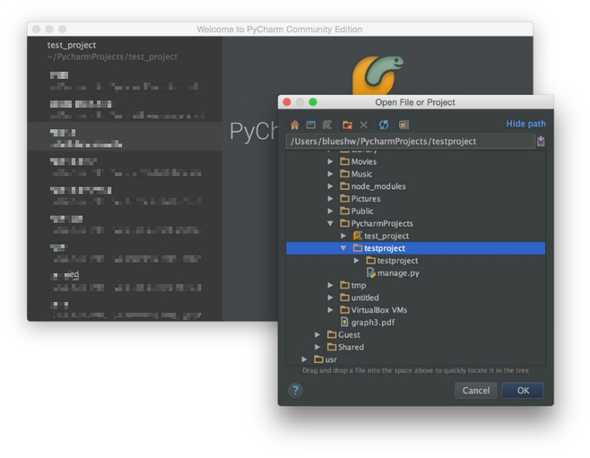Image resolution: width=590 pixels, height=458 pixels.
Task: Click the Home directory icon
Action: [x=294, y=125]
